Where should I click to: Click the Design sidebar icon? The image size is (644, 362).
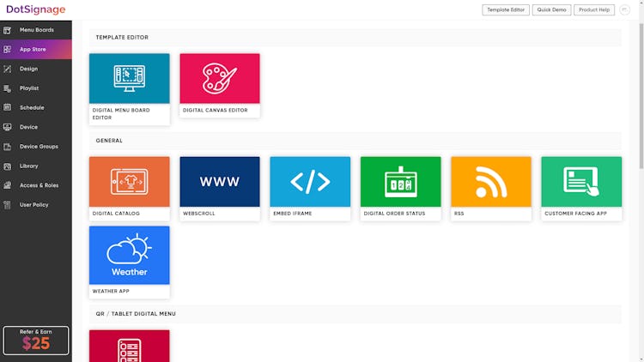[x=8, y=69]
